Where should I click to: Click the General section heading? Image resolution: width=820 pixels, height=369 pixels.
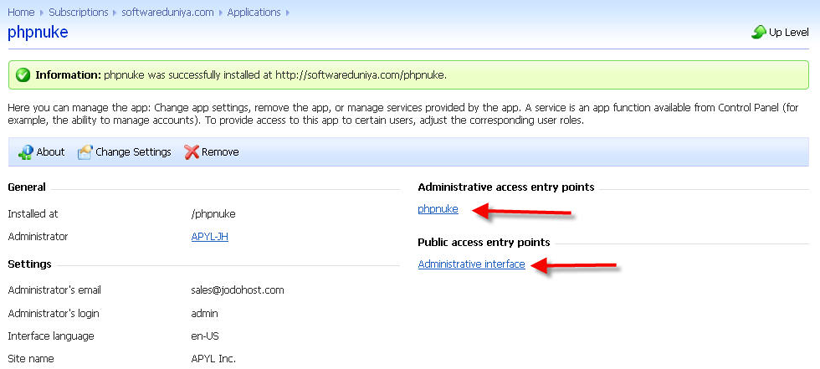point(27,187)
